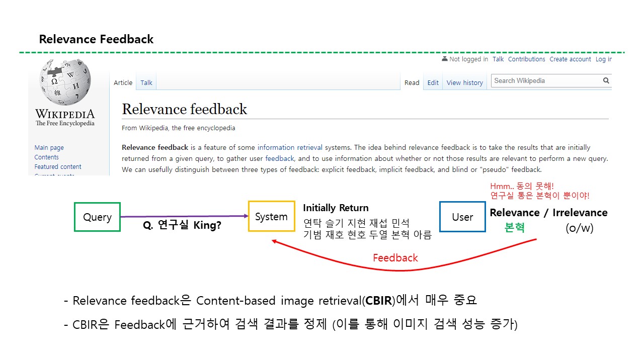Open the Contributions link
Screen dimensions: 644x362
click(x=527, y=59)
